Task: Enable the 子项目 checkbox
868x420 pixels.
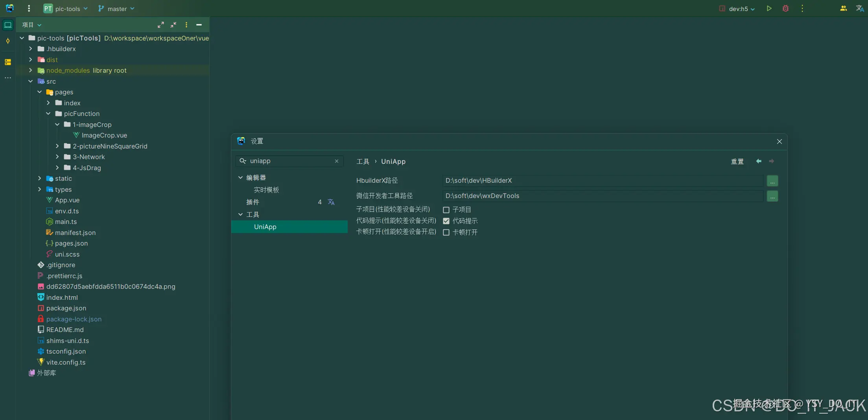Action: (x=446, y=210)
